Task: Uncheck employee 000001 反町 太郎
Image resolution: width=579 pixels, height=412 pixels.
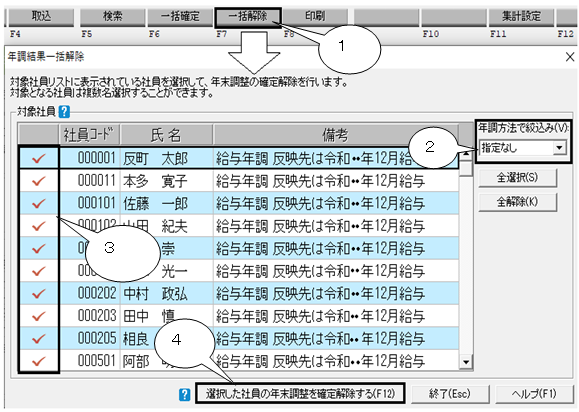Action: click(x=39, y=159)
